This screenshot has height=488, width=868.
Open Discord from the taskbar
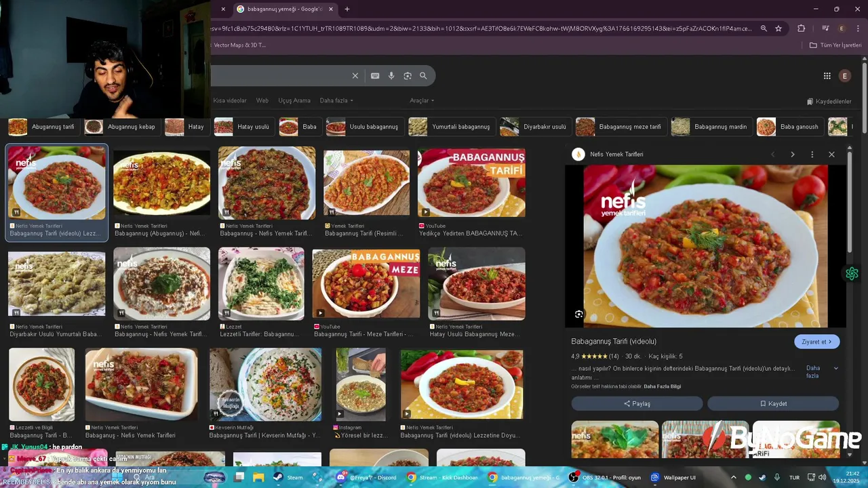click(367, 477)
